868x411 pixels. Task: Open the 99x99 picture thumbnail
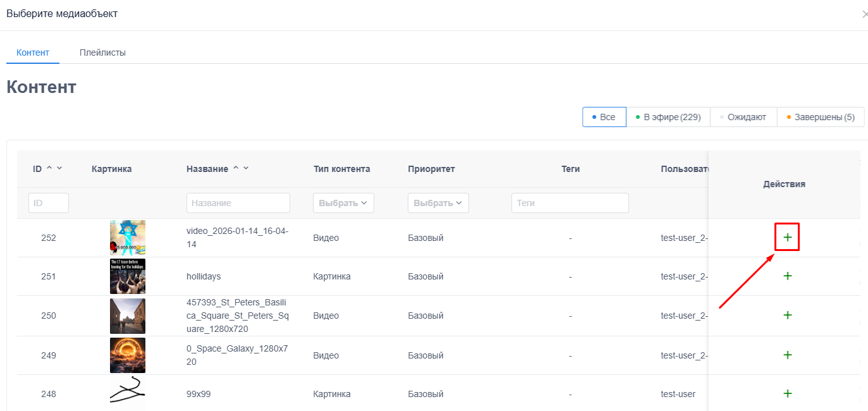128,393
